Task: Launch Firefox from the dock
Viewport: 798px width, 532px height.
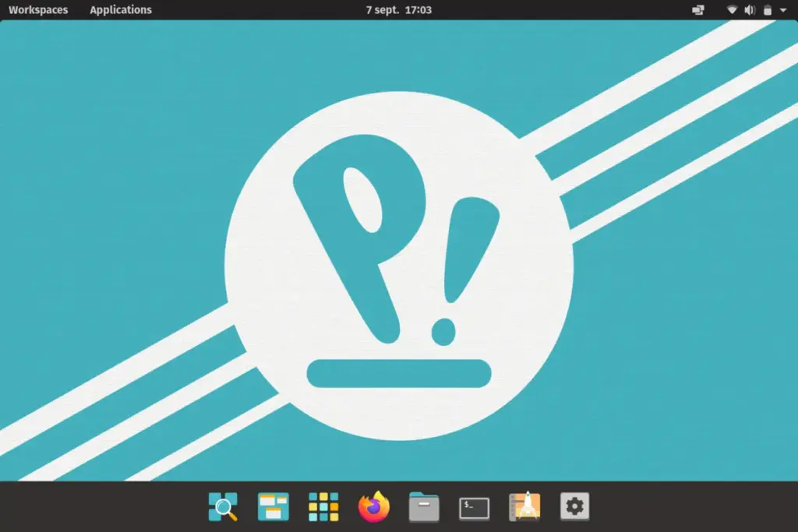Action: [374, 507]
